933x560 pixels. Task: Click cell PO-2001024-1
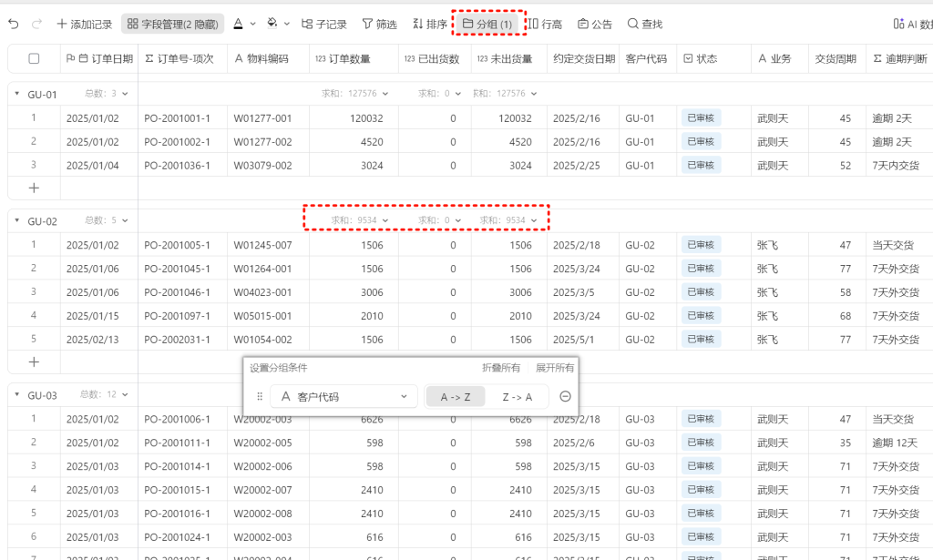click(x=182, y=537)
